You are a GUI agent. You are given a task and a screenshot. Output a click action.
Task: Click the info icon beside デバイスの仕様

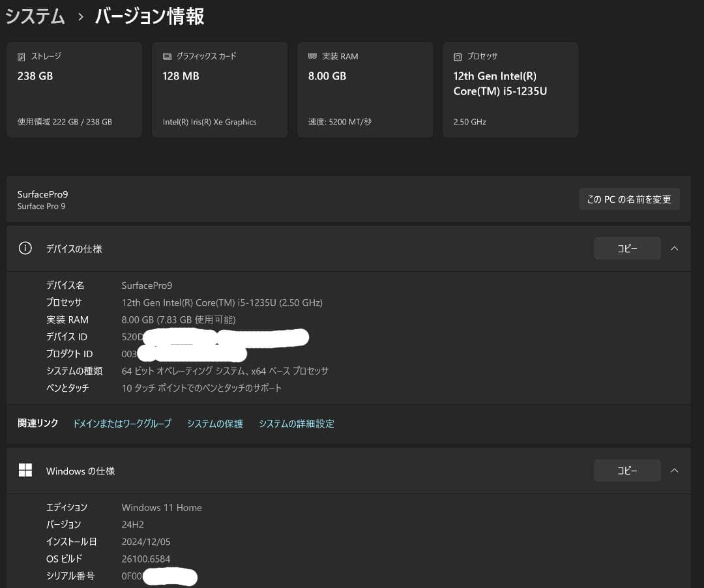25,248
